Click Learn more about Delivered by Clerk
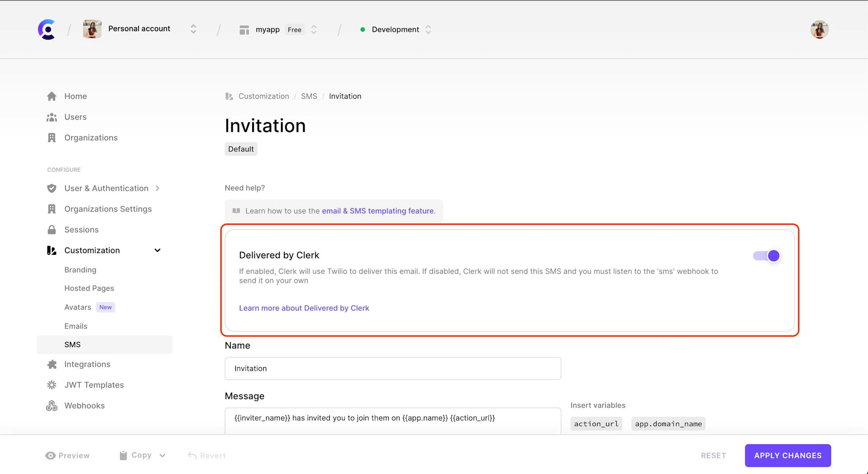The width and height of the screenshot is (868, 474). point(304,308)
